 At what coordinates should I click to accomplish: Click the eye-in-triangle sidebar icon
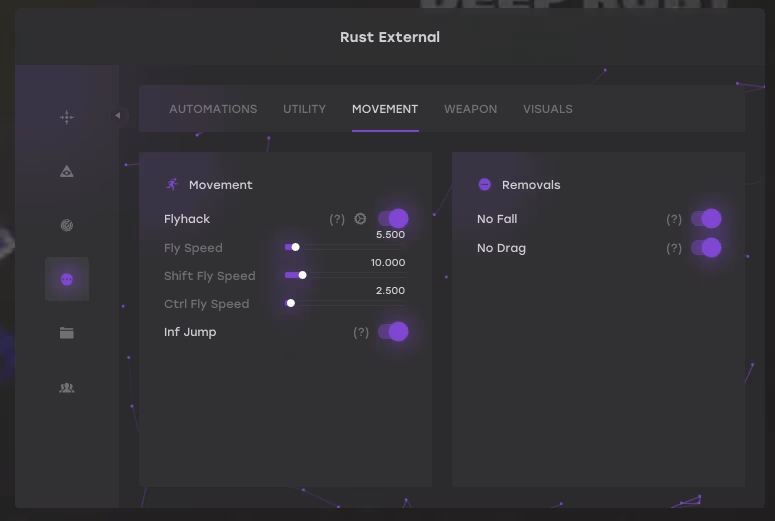coord(67,171)
